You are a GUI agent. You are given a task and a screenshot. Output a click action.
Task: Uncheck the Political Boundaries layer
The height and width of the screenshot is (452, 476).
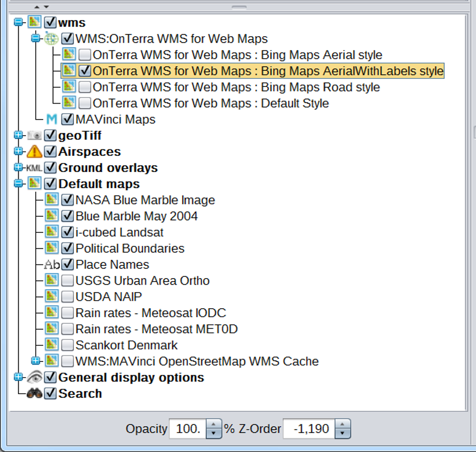click(67, 248)
